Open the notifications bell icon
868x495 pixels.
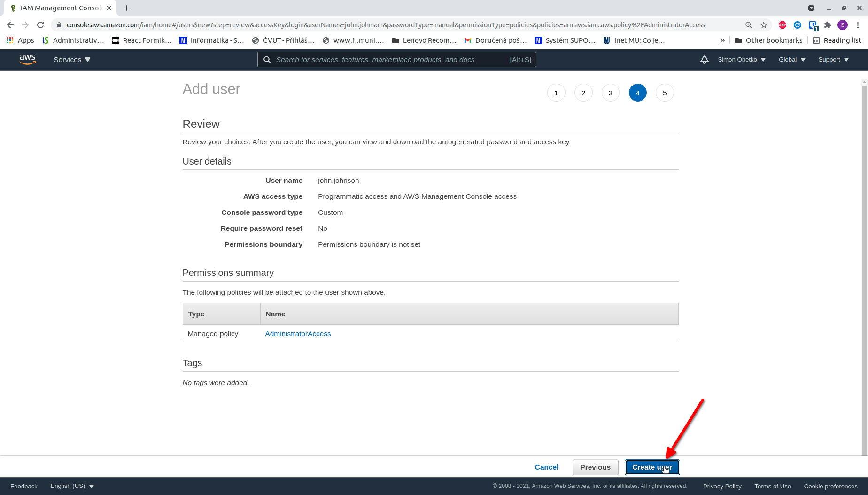click(704, 60)
